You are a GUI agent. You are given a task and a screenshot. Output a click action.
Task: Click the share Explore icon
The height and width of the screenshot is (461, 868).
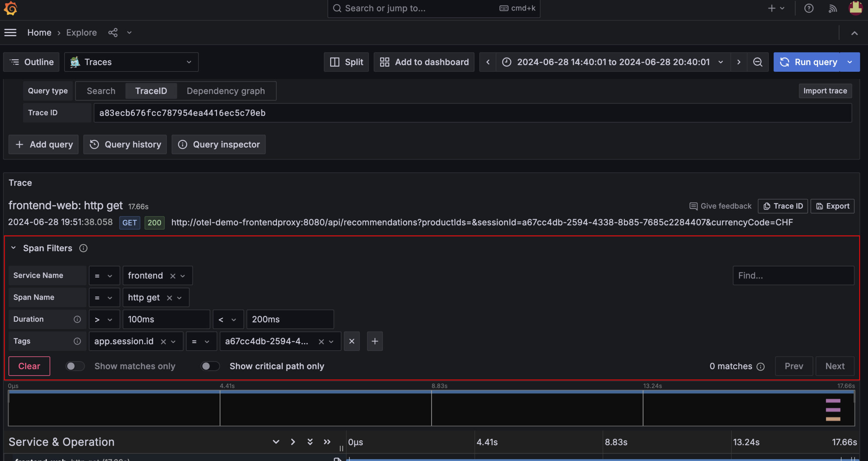coord(113,33)
